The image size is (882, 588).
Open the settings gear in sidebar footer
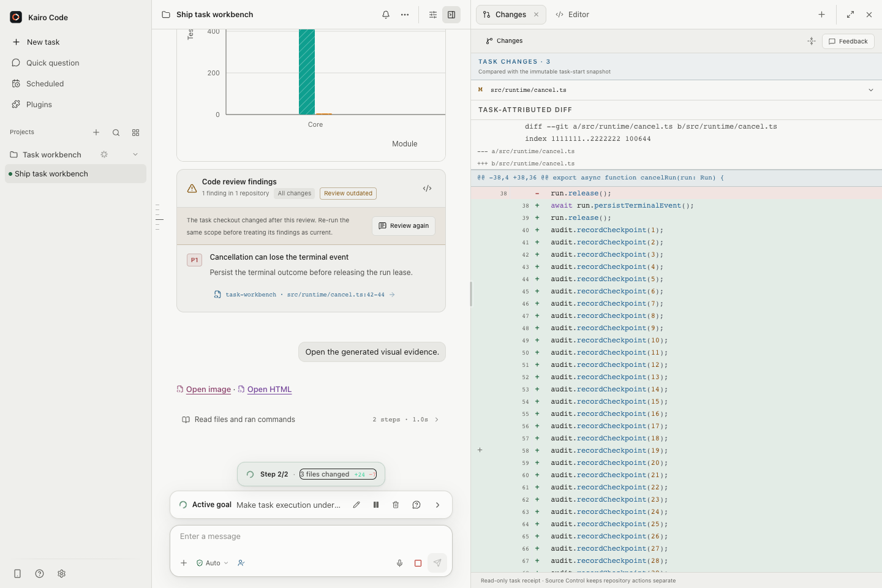click(x=62, y=574)
